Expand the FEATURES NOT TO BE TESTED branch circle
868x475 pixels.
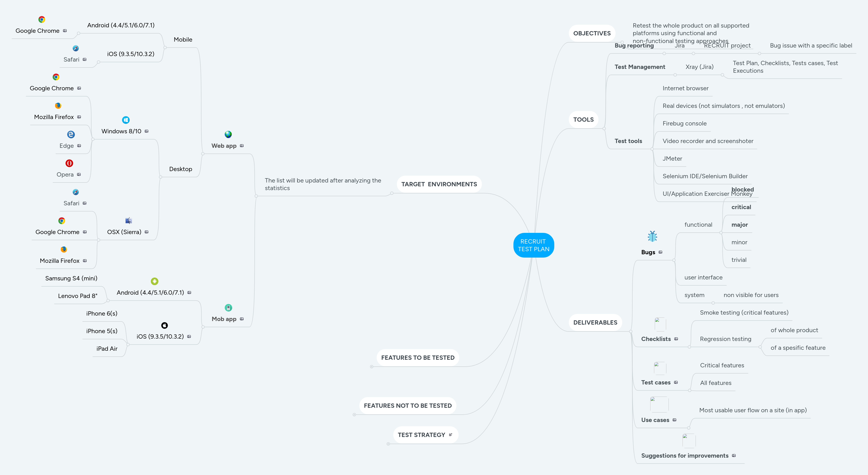tap(354, 415)
